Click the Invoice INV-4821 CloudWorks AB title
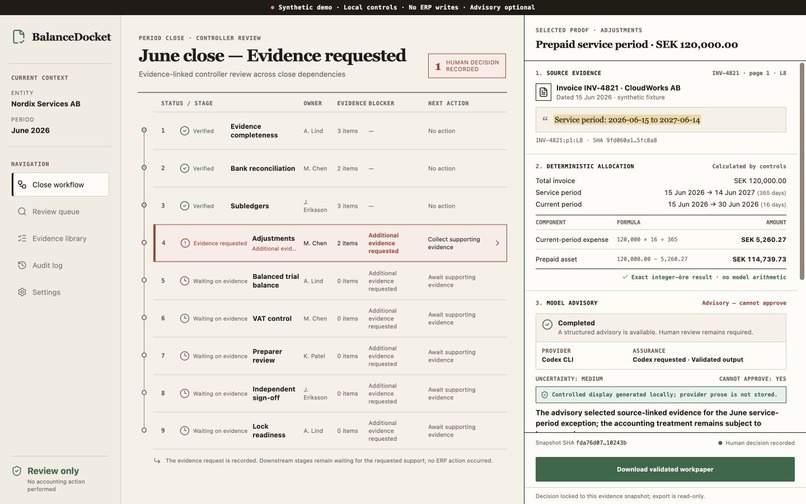 [x=618, y=88]
